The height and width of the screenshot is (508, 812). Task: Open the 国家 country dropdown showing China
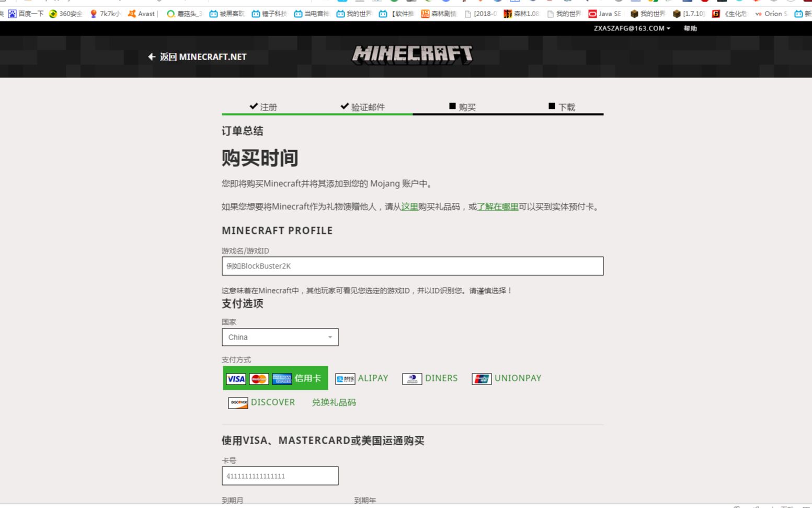click(280, 337)
